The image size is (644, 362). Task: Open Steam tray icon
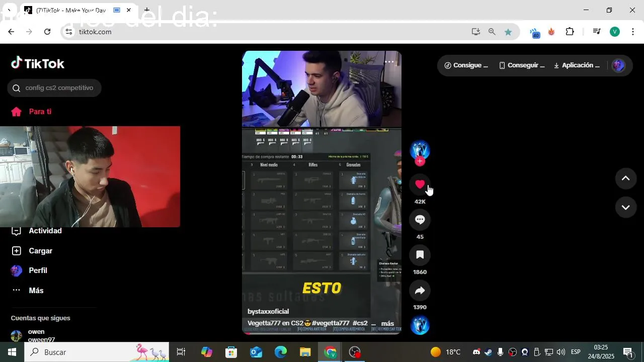pyautogui.click(x=488, y=352)
